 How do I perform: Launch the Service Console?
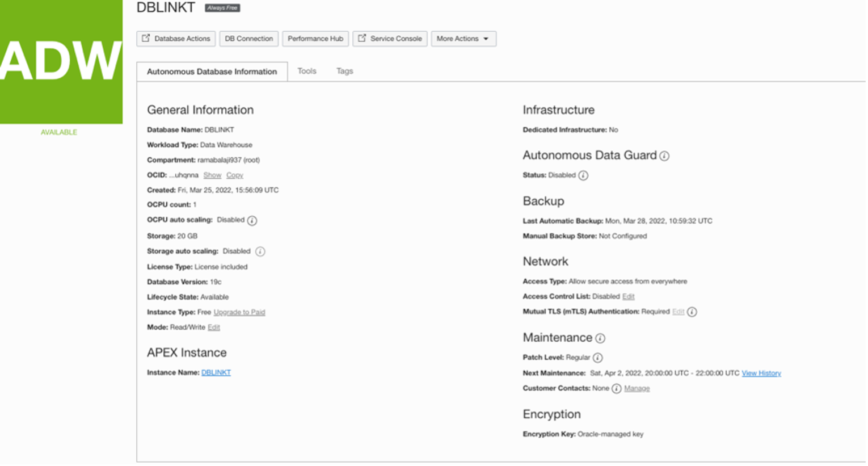[x=390, y=39]
